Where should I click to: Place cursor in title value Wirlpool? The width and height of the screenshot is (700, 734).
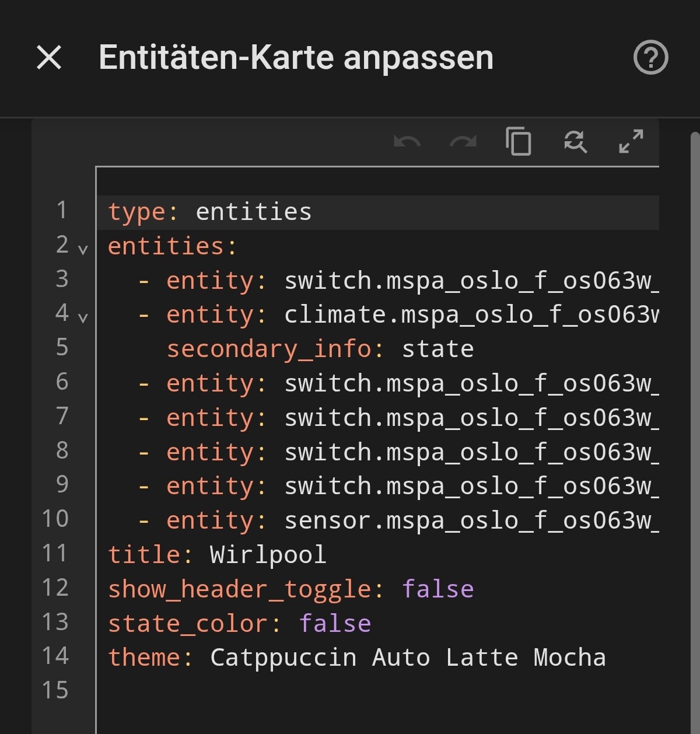pyautogui.click(x=268, y=555)
